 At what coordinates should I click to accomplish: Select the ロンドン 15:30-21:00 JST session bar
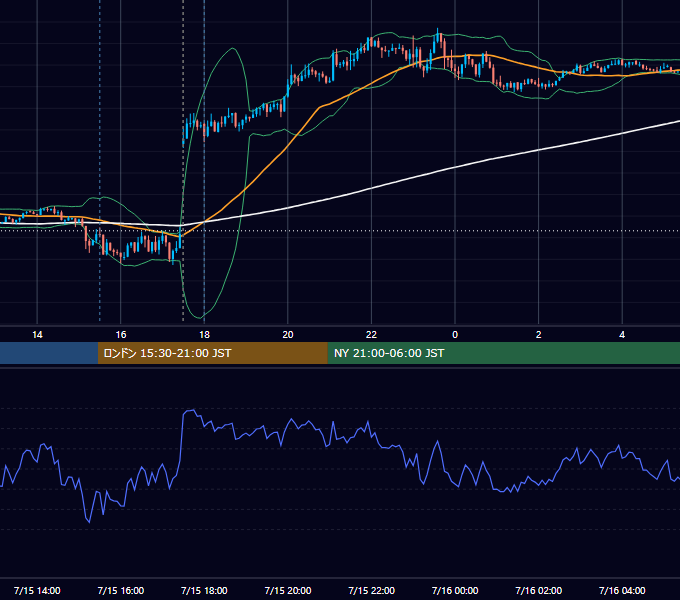(212, 353)
